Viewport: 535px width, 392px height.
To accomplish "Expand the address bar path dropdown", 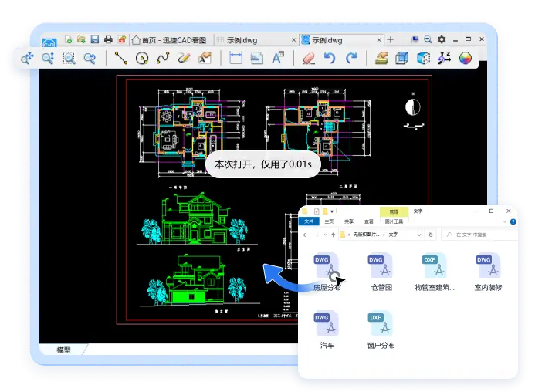I will pos(419,235).
